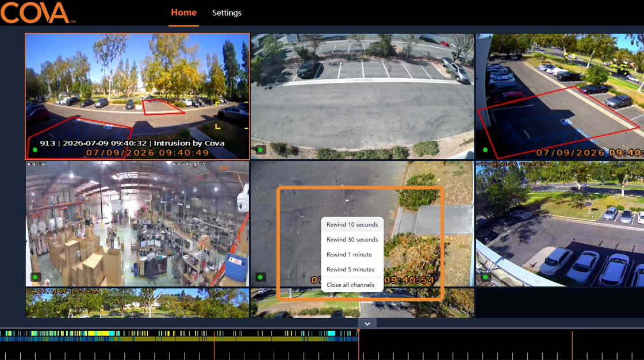Select the bottom-left tree-lined street feed
Screen dimensions: 644x360
137,303
